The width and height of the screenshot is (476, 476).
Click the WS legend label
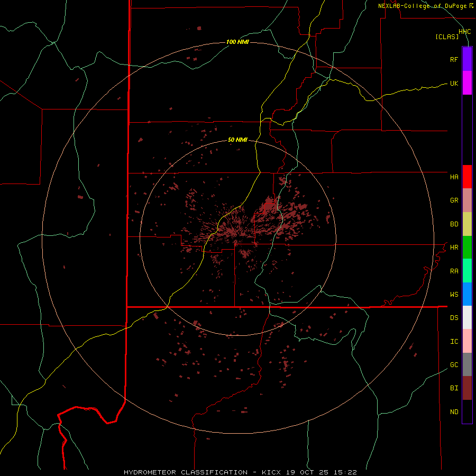[x=454, y=295]
